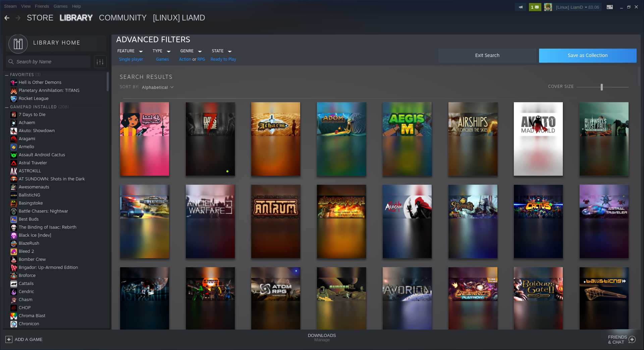Click the 7 Days to Die icon
The height and width of the screenshot is (350, 644).
[x=14, y=115]
